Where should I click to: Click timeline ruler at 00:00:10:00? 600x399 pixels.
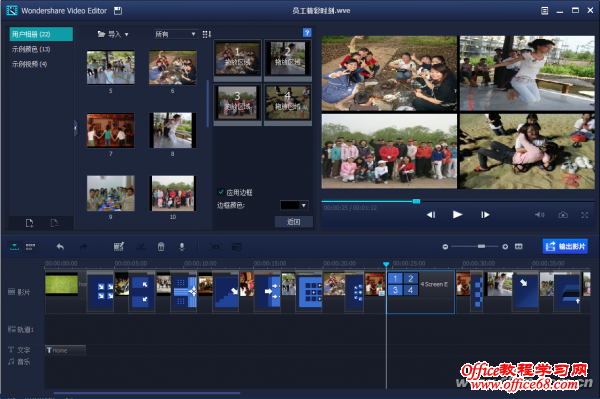pyautogui.click(x=200, y=263)
